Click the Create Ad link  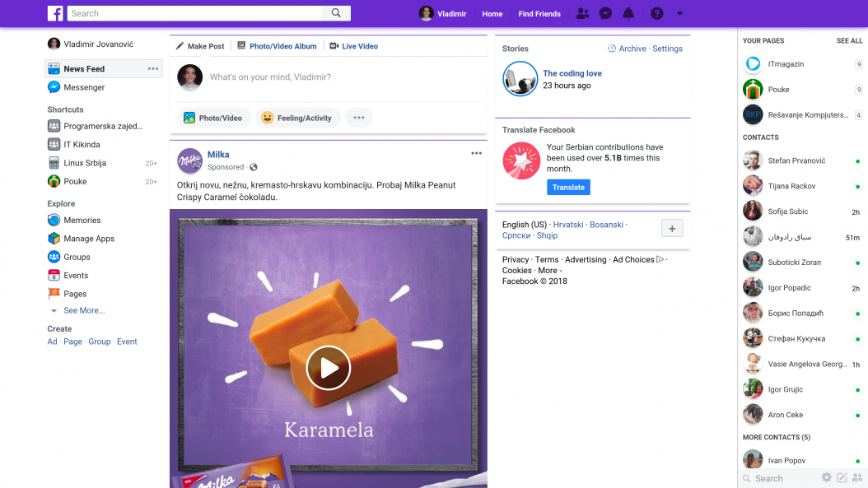coord(52,342)
